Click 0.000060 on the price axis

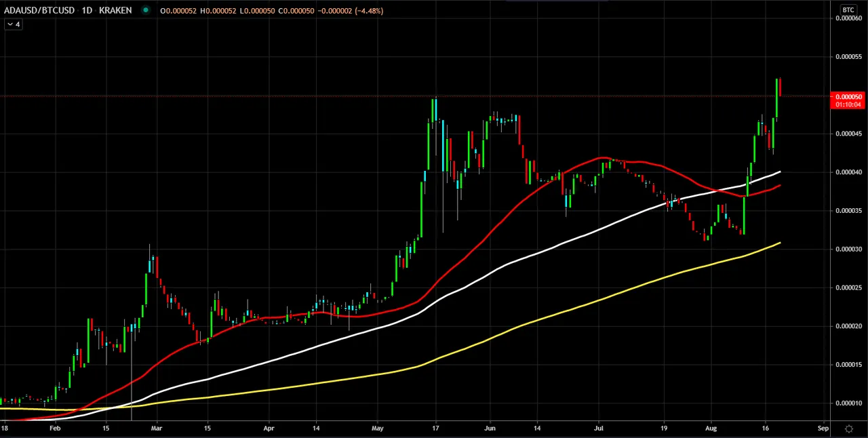point(848,18)
